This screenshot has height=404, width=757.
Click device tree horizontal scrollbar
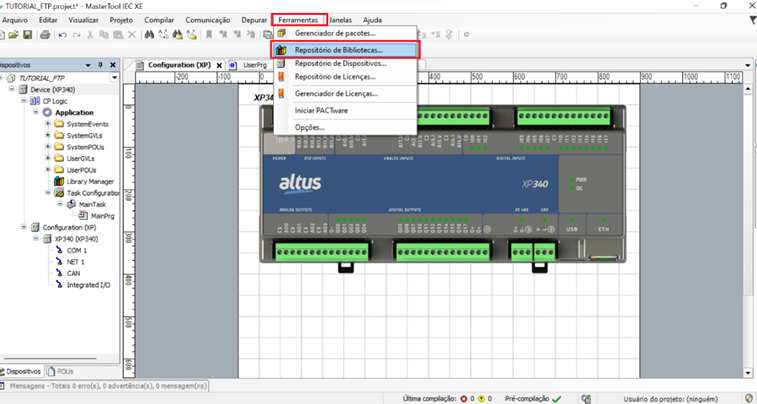pyautogui.click(x=50, y=359)
